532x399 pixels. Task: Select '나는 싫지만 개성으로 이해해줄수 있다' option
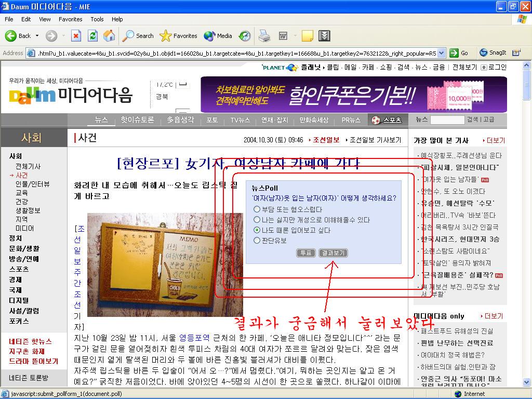click(x=257, y=220)
